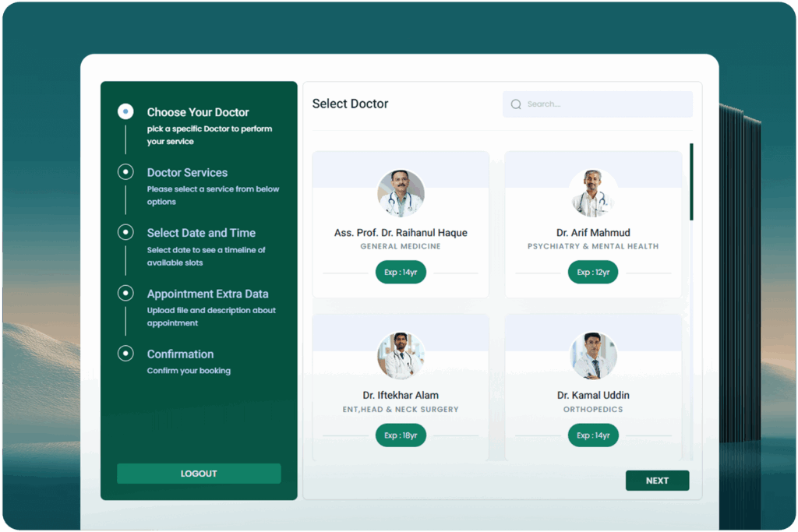The width and height of the screenshot is (798, 532).
Task: Click Exp : 14yr badge for Dr. Raihanul
Action: coord(401,273)
